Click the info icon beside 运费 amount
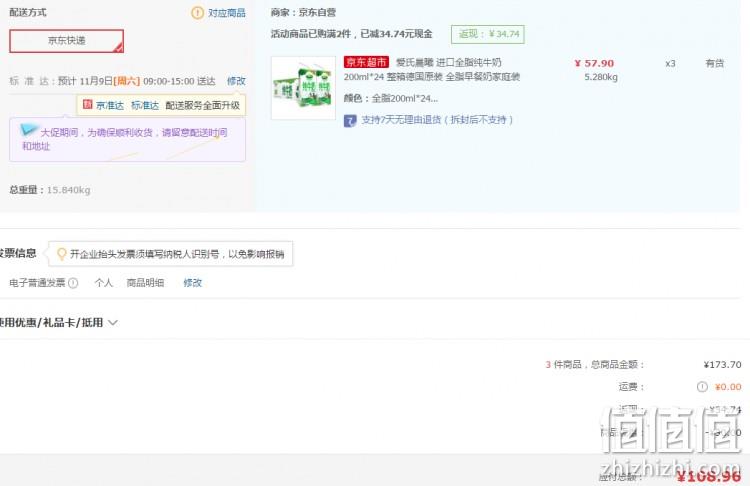Image resolution: width=750 pixels, height=486 pixels. (702, 387)
